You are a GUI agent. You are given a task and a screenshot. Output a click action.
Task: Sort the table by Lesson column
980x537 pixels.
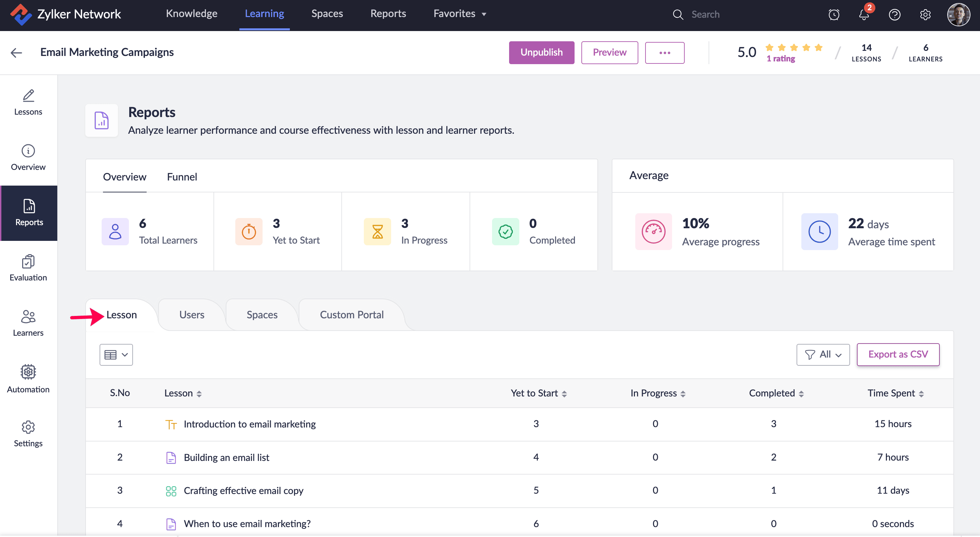click(198, 393)
